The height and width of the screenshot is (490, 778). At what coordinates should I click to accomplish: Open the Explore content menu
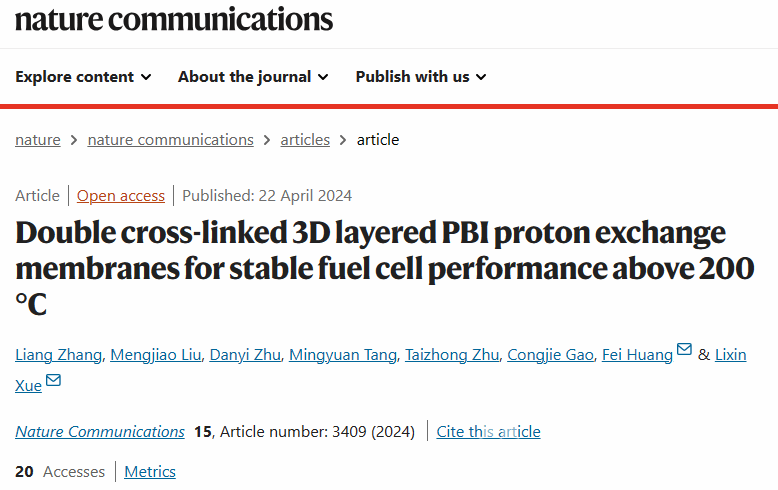pyautogui.click(x=83, y=77)
